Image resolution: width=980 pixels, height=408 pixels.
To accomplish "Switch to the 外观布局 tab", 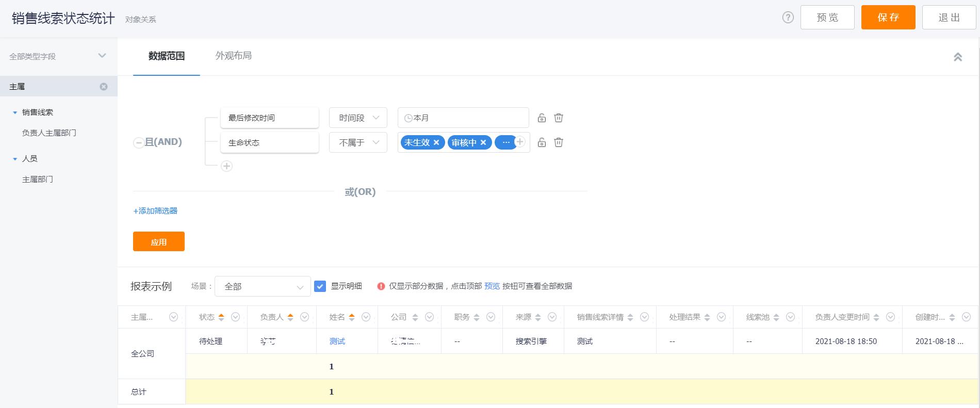I will [x=234, y=56].
